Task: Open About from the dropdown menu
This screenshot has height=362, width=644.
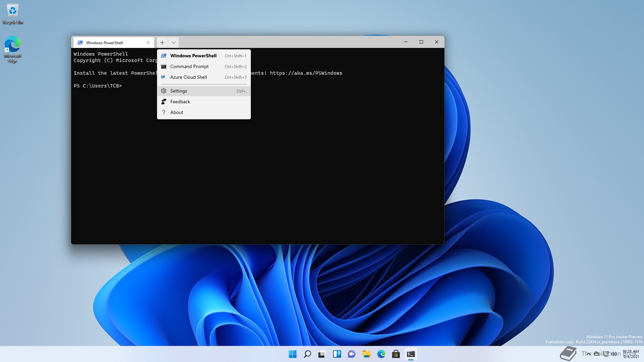Action: coord(204,112)
